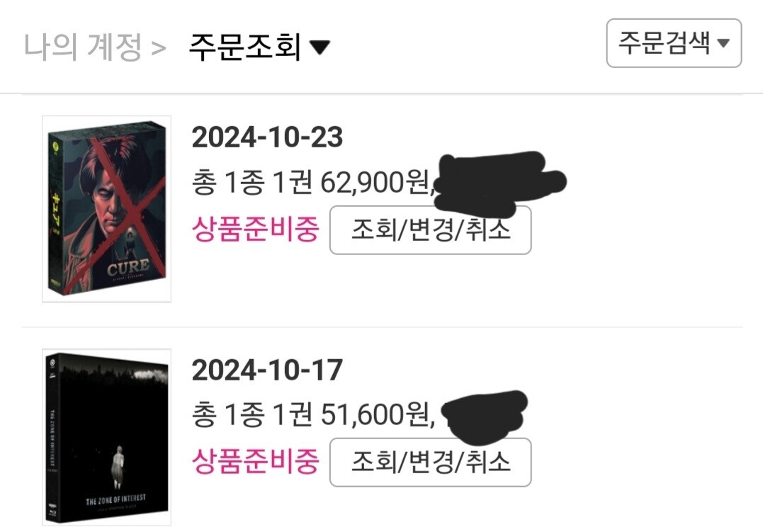
Task: Open the 주문조회 dropdown arrow
Action: pyautogui.click(x=320, y=47)
